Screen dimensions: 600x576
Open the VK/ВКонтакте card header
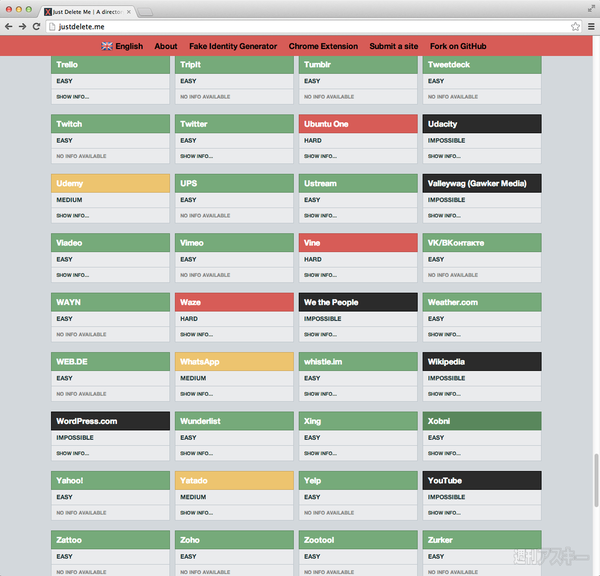(x=482, y=243)
